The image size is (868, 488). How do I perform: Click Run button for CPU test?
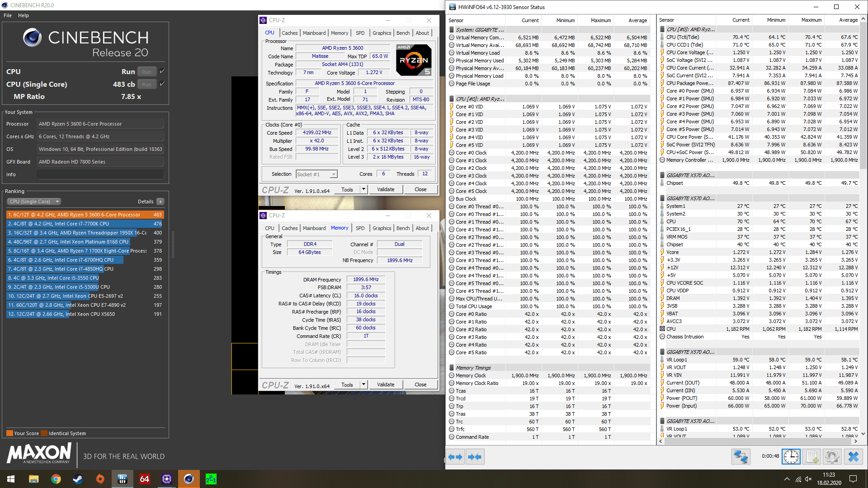point(146,71)
